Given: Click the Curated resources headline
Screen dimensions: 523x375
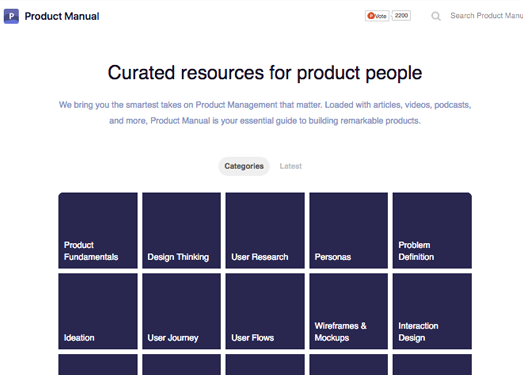Looking at the screenshot, I should [265, 73].
